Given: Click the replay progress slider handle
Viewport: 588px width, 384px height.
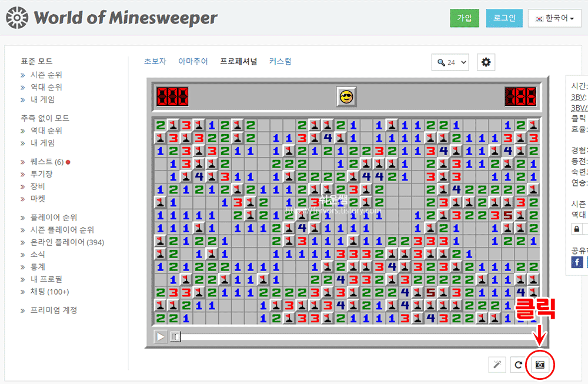Looking at the screenshot, I should tap(175, 337).
